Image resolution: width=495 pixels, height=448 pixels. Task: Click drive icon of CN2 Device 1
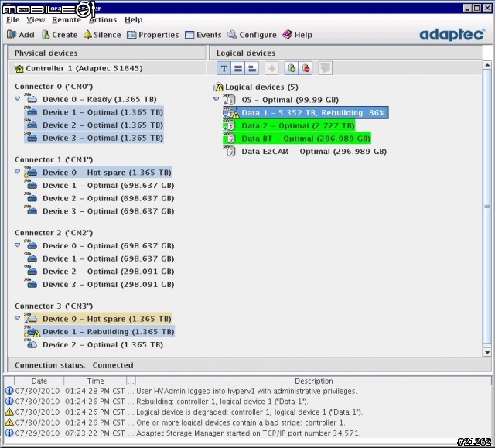point(31,258)
